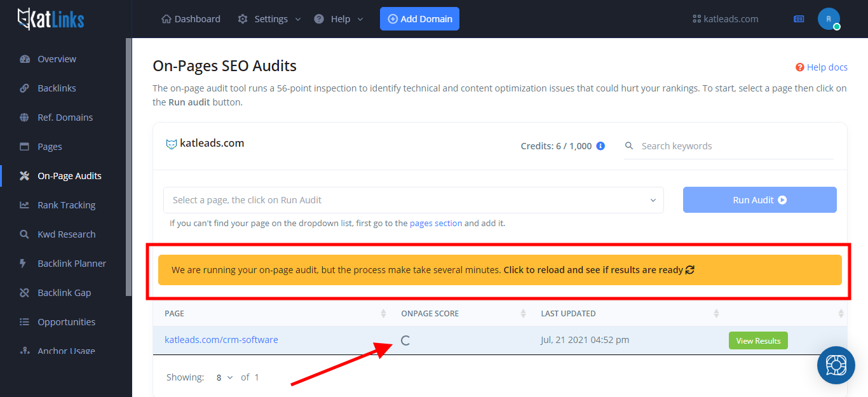Open the Select a page dropdown
This screenshot has height=397, width=868.
tap(414, 200)
